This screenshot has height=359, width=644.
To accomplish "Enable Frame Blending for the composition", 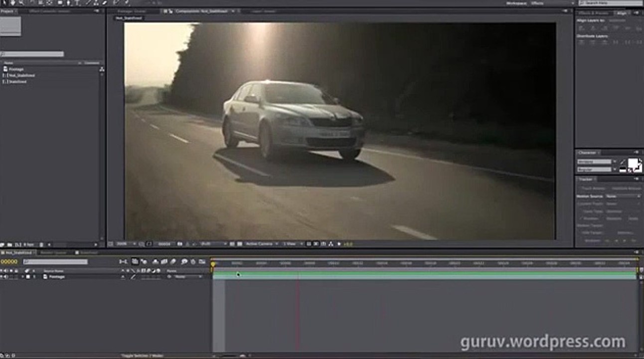I will [x=164, y=261].
